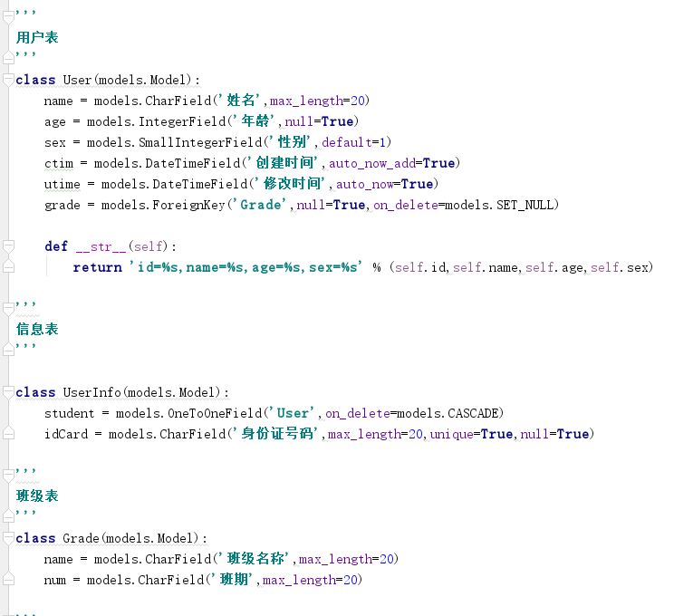This screenshot has height=616, width=674.
Task: Click the '创建时间' string literal
Action: (x=284, y=162)
